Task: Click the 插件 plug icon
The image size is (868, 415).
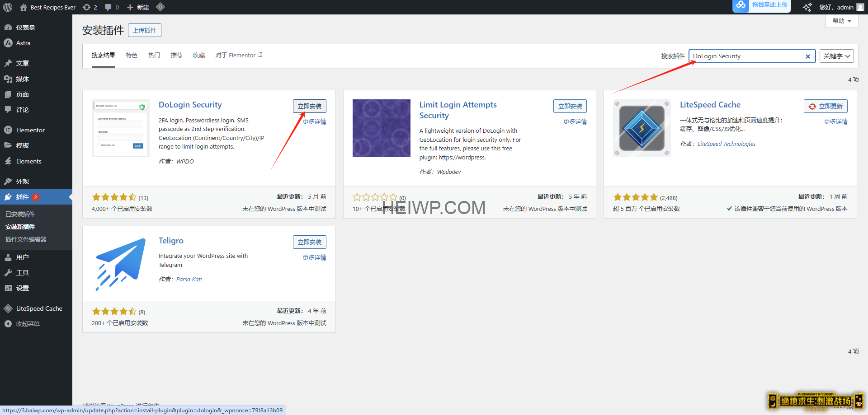Action: tap(8, 197)
